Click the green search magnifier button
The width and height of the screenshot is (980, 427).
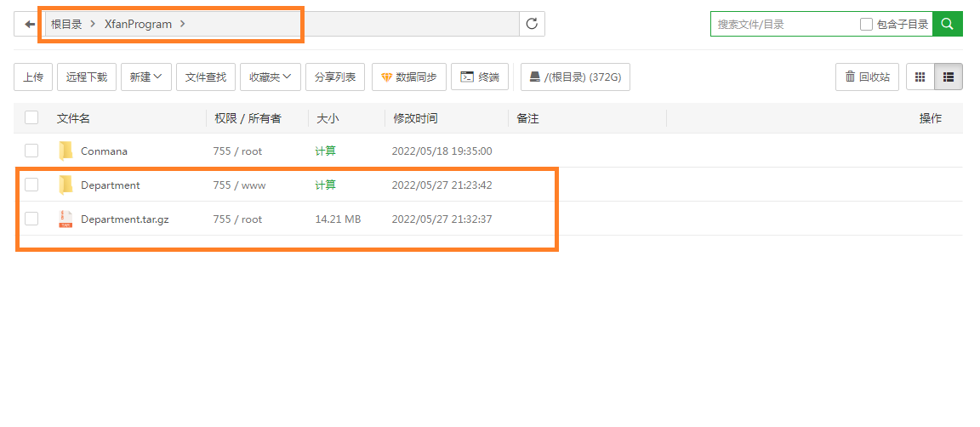coord(948,24)
